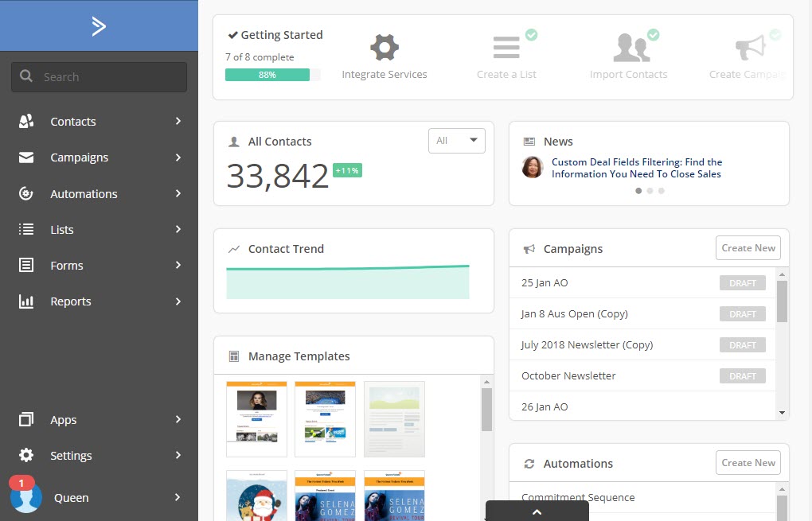Click the ActiveCampaign logo icon
Screen dimensions: 812x521
click(99, 26)
